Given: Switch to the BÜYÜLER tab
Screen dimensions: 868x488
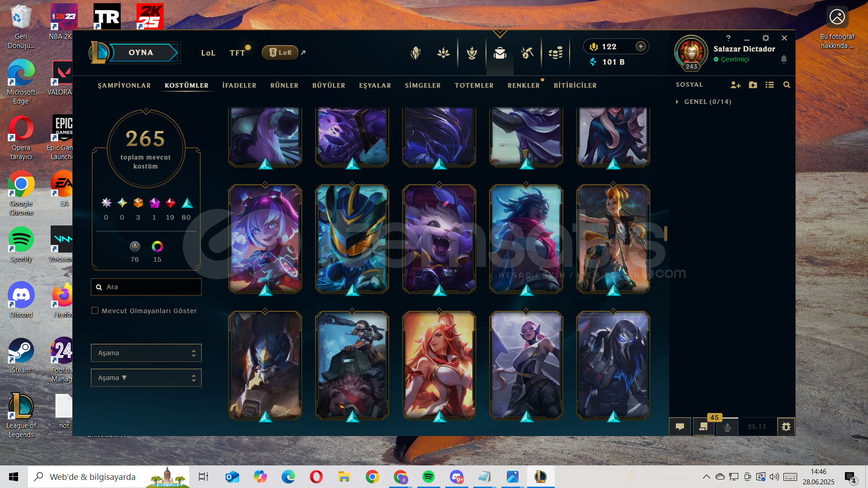Looking at the screenshot, I should tap(329, 85).
